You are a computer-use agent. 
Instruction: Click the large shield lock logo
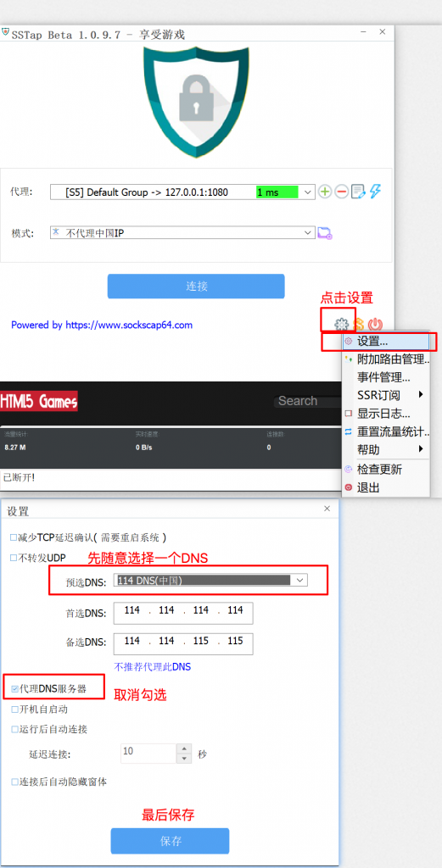coord(196,102)
